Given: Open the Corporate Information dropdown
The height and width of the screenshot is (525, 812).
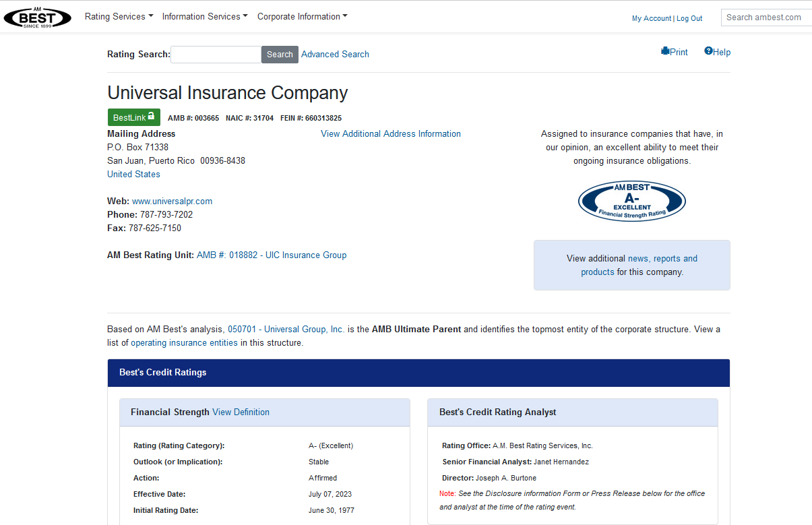Looking at the screenshot, I should coord(302,16).
